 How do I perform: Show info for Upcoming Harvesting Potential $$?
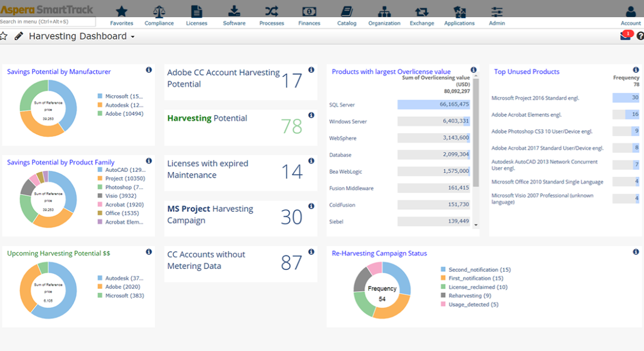149,252
